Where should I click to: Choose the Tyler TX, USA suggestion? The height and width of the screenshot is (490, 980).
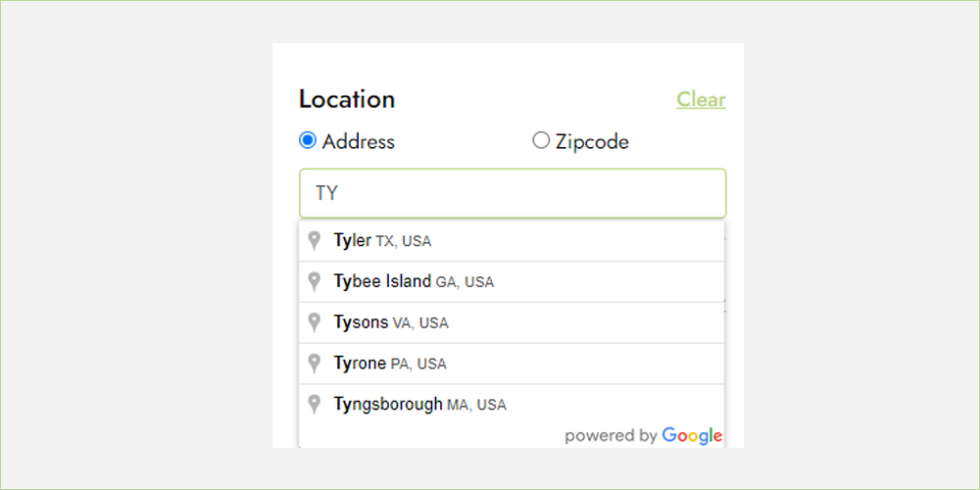click(512, 241)
